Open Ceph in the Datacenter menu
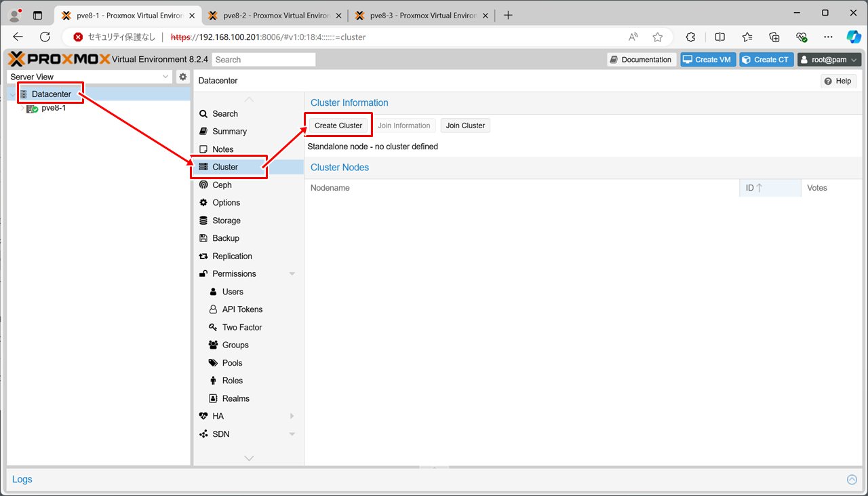The width and height of the screenshot is (868, 496). 222,185
